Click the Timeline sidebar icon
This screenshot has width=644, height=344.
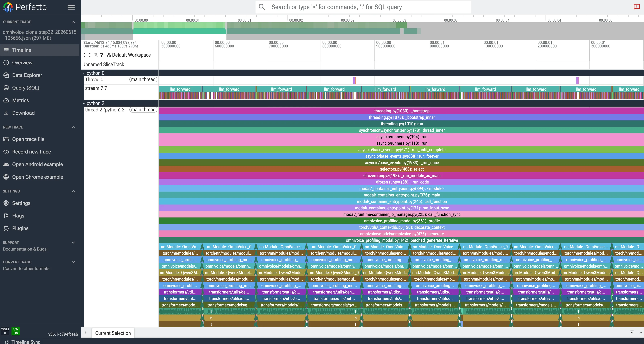(6, 50)
